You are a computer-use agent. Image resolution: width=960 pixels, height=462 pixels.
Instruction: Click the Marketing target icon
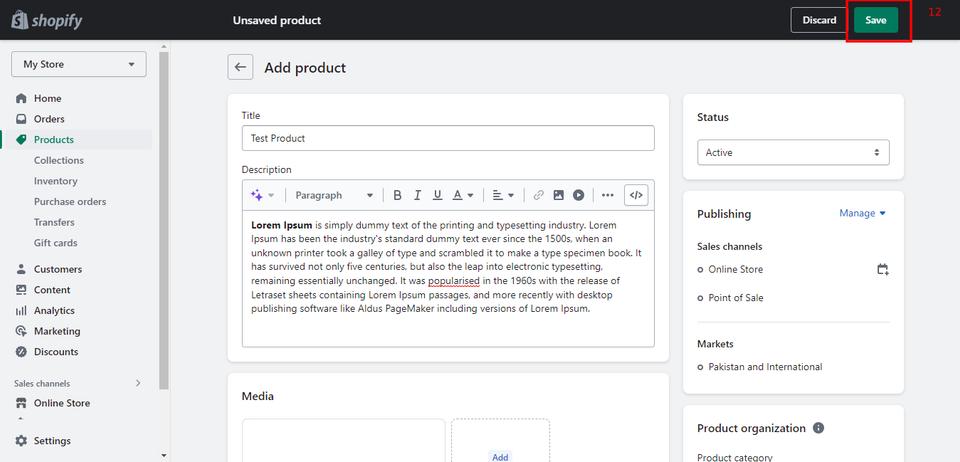(21, 331)
